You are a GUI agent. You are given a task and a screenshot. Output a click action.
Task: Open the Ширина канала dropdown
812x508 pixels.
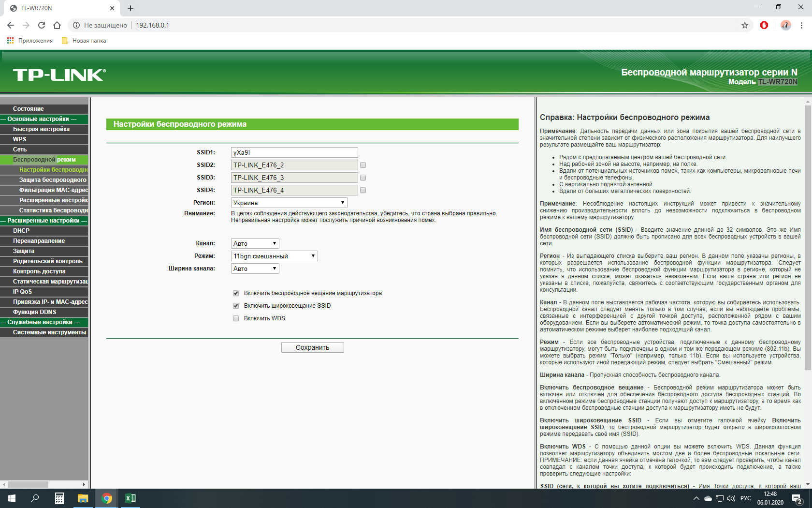point(255,269)
